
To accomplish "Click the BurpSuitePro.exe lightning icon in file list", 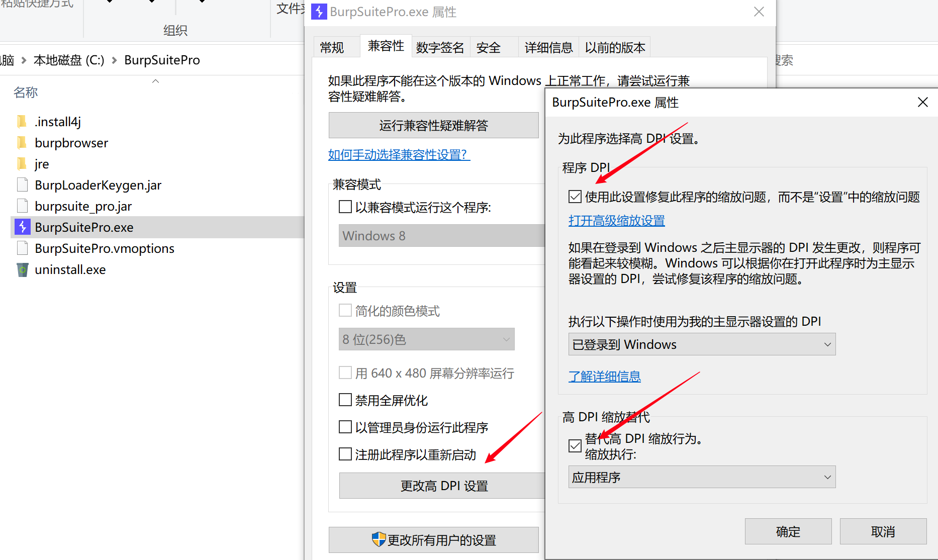I will tap(22, 227).
